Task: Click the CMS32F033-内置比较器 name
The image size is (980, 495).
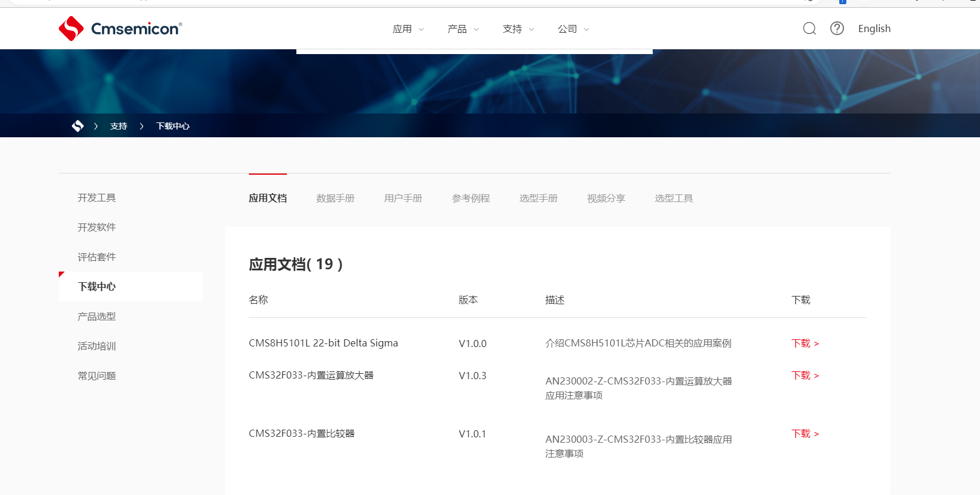Action: (x=302, y=434)
